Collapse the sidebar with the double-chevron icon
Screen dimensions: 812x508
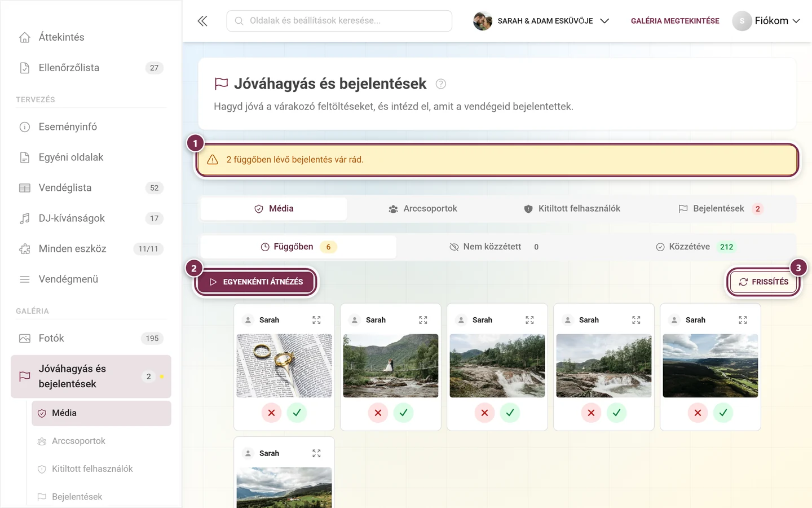[x=202, y=21]
